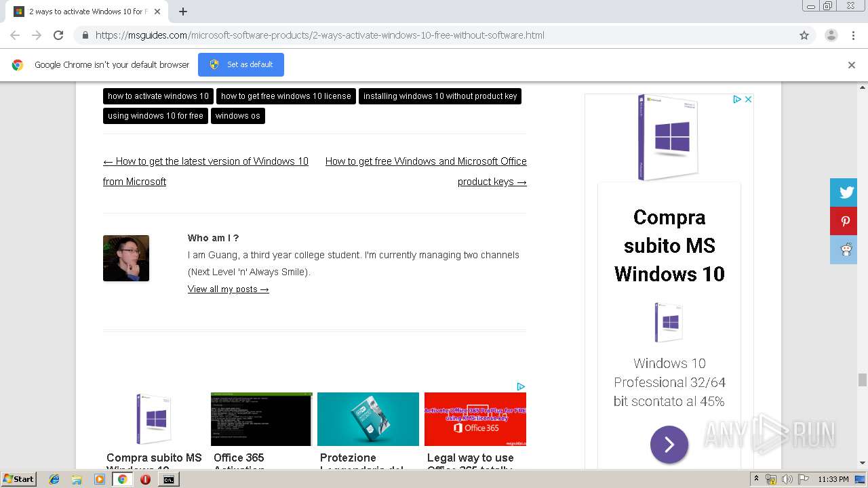Screen dimensions: 868x488
Task: Click the page scrollbar up arrow
Action: tap(863, 87)
